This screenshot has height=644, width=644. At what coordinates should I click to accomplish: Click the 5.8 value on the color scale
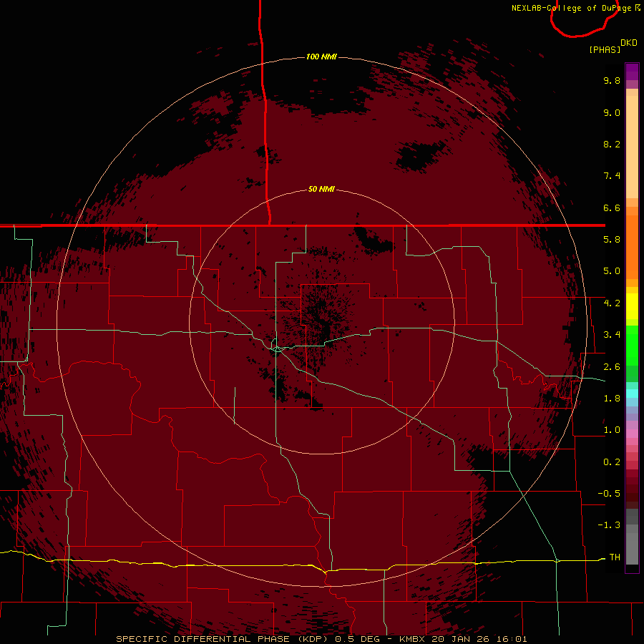612,240
